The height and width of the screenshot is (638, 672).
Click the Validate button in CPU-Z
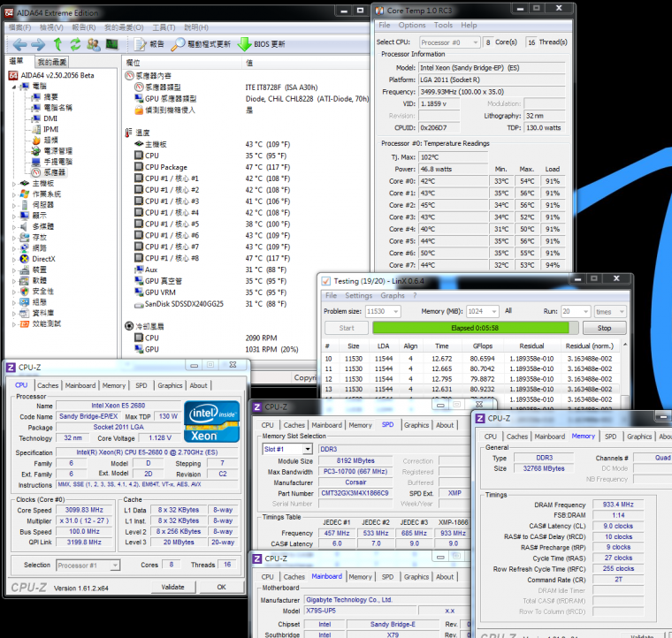173,587
